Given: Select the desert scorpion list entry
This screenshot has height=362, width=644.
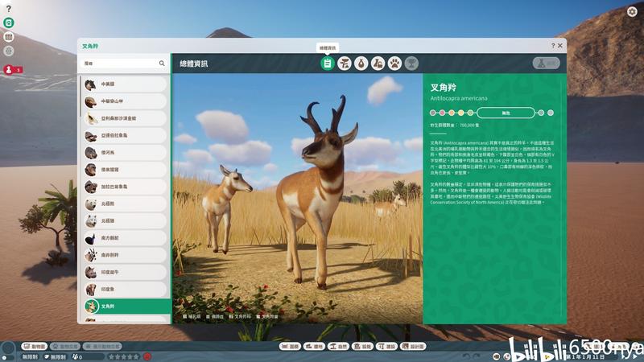Looking at the screenshot, I should (125, 118).
